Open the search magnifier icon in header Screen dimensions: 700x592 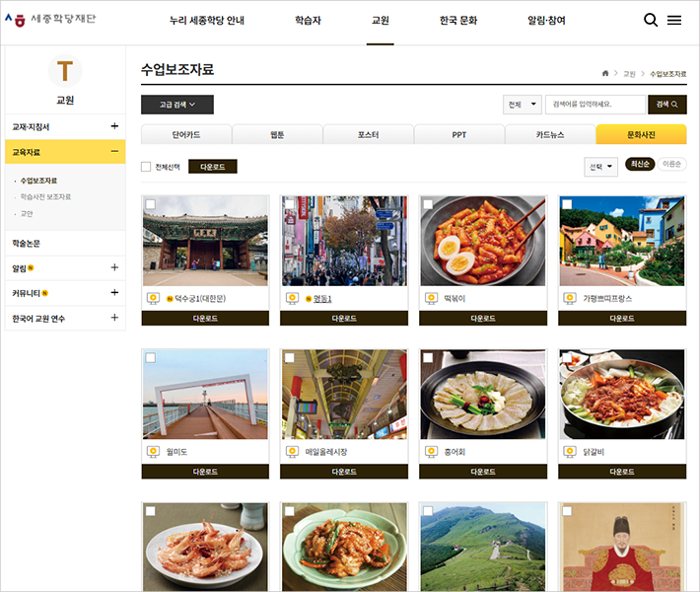(x=650, y=20)
